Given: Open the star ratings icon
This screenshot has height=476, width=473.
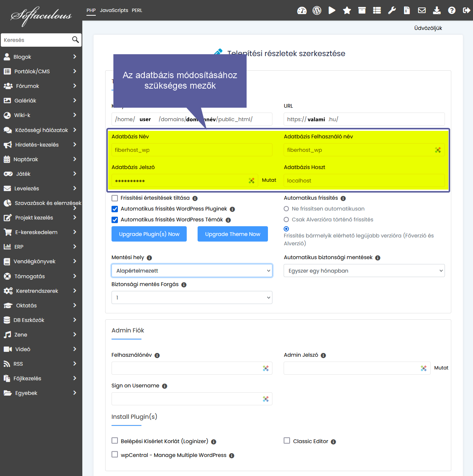Looking at the screenshot, I should click(x=347, y=10).
